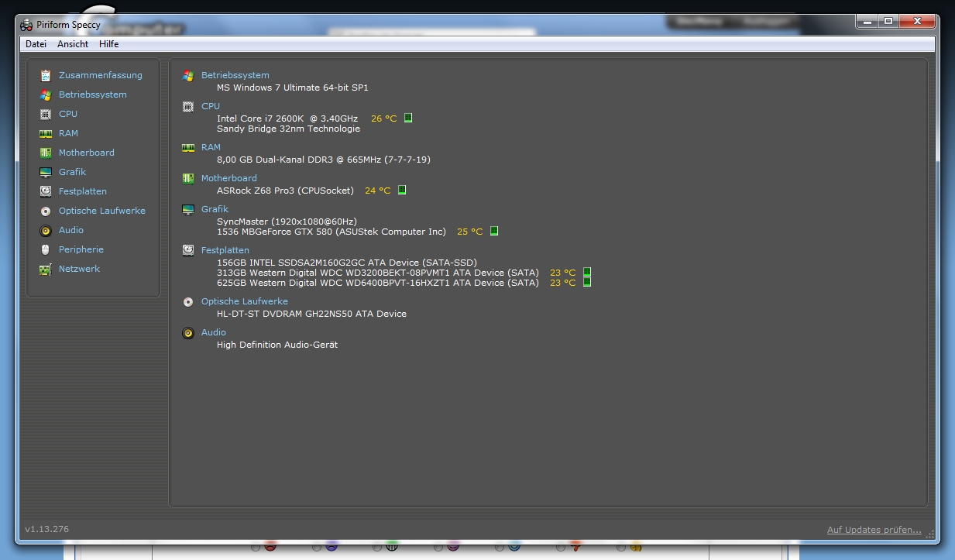Click the Grafik sidebar monitor icon
This screenshot has width=955, height=560.
click(45, 172)
